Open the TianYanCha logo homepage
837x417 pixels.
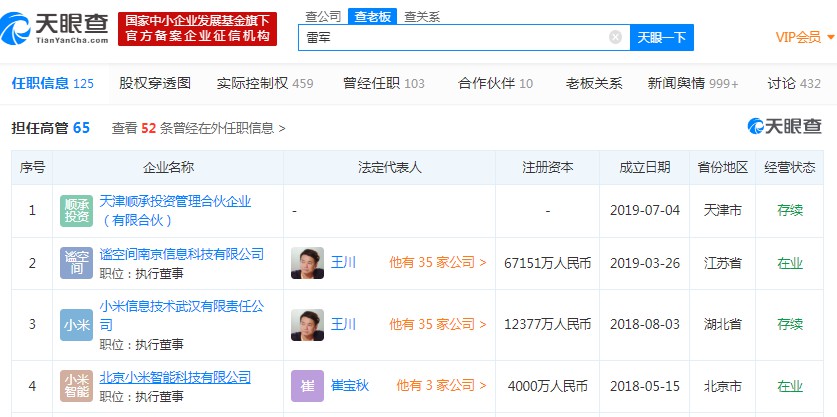54,28
